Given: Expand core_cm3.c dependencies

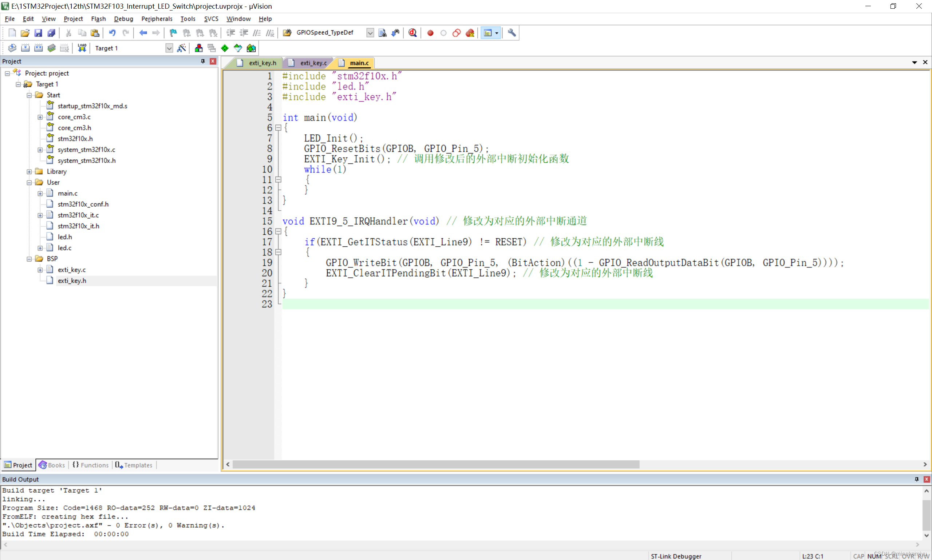Looking at the screenshot, I should [x=40, y=117].
